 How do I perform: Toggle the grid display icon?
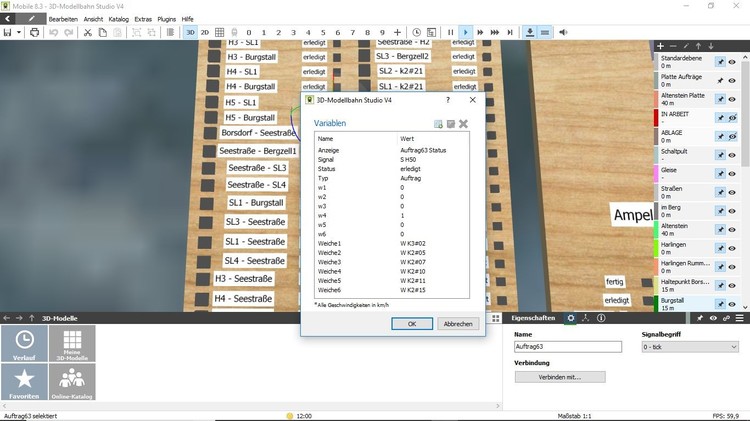point(220,33)
